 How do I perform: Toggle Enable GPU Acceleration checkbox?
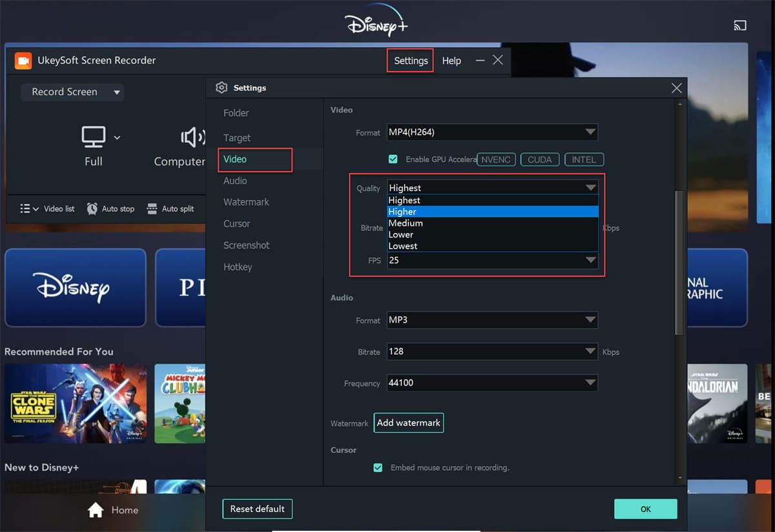click(393, 159)
